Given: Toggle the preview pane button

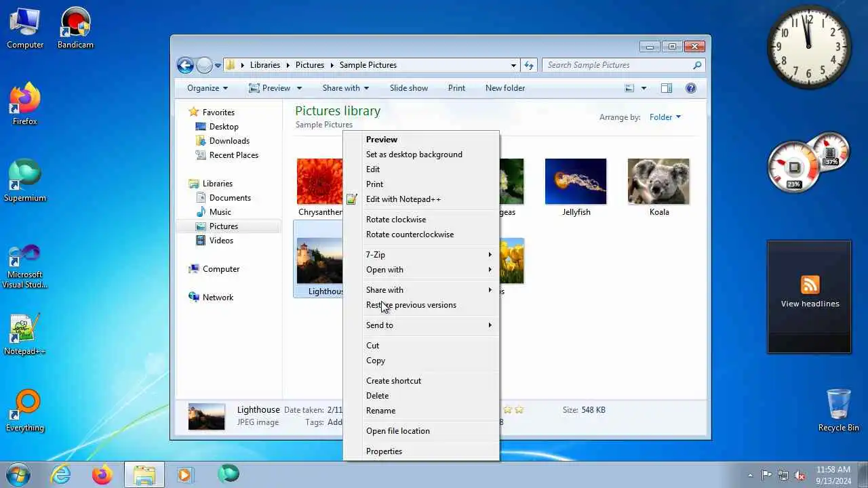Looking at the screenshot, I should pos(667,88).
